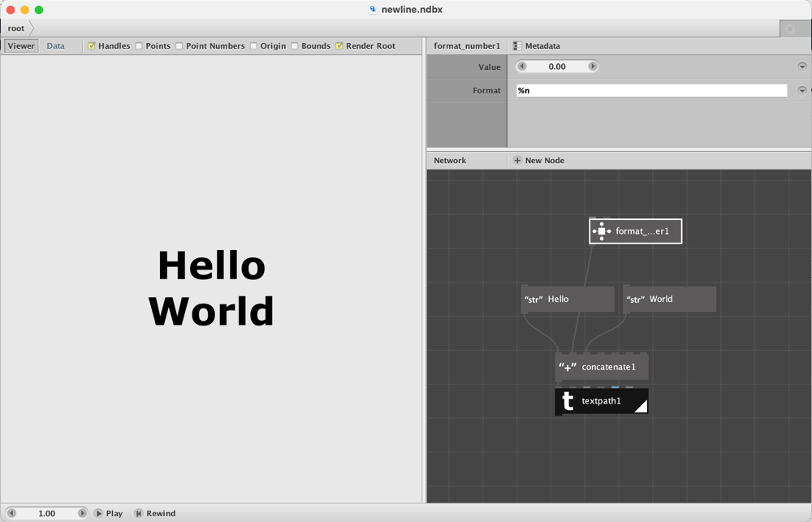This screenshot has height=522, width=812.
Task: Click the Rewind button label
Action: [161, 514]
